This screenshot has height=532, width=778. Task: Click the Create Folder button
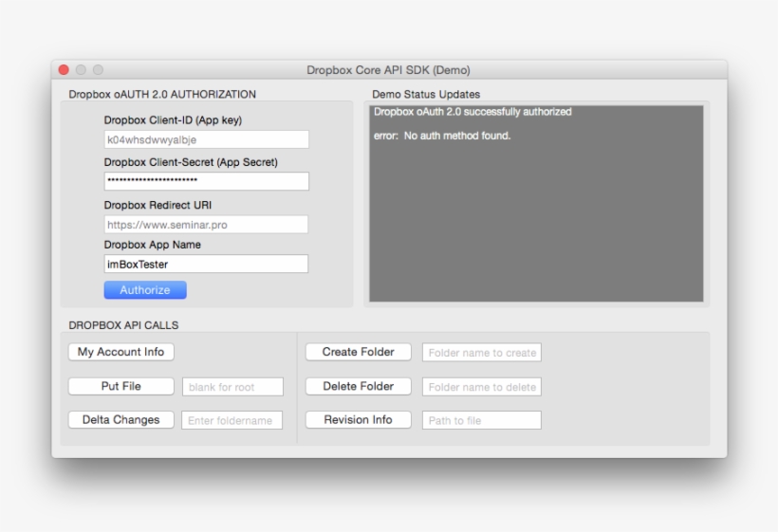pyautogui.click(x=359, y=352)
